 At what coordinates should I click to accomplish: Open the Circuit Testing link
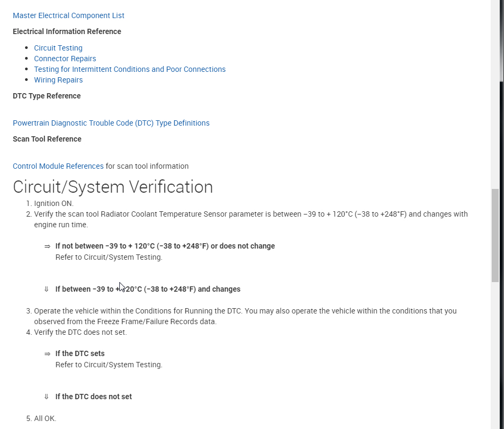coord(58,48)
